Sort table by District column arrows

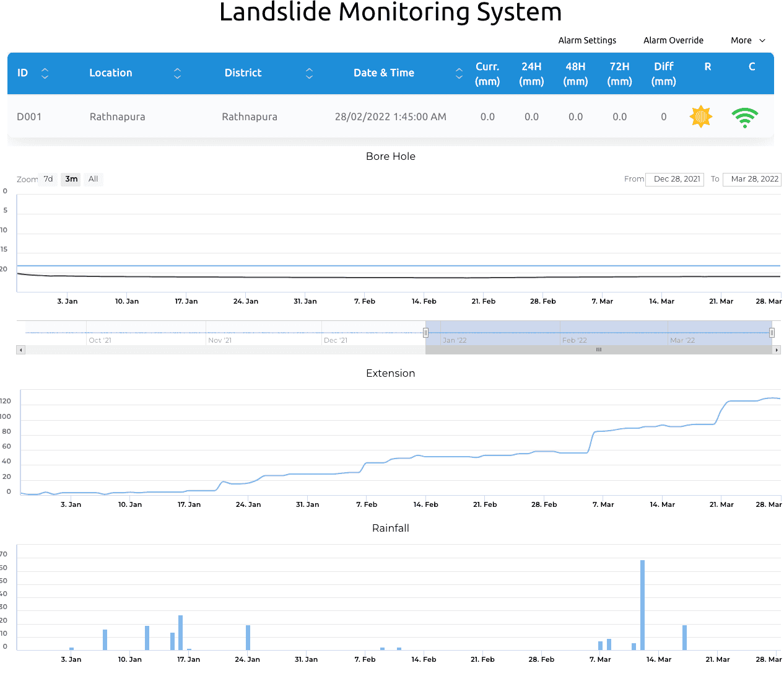click(x=309, y=73)
